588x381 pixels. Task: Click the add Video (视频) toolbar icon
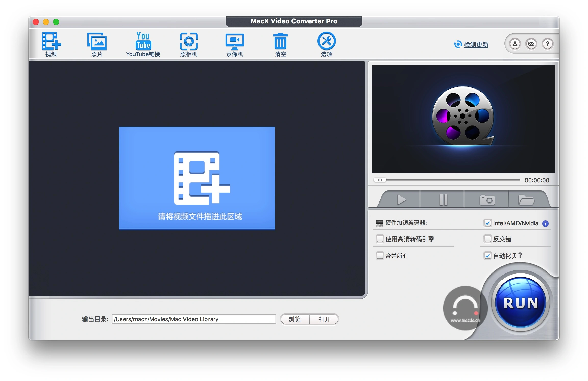(51, 41)
